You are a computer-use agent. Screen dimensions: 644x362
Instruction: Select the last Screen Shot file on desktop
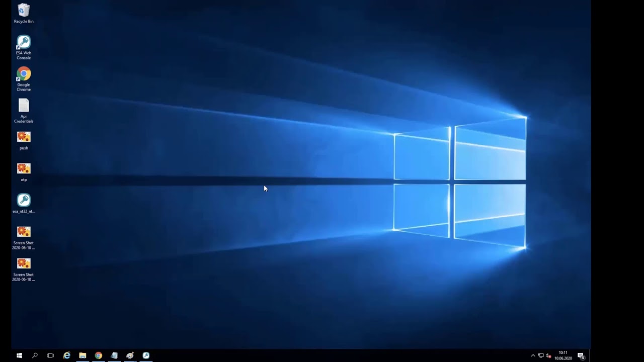point(24,269)
